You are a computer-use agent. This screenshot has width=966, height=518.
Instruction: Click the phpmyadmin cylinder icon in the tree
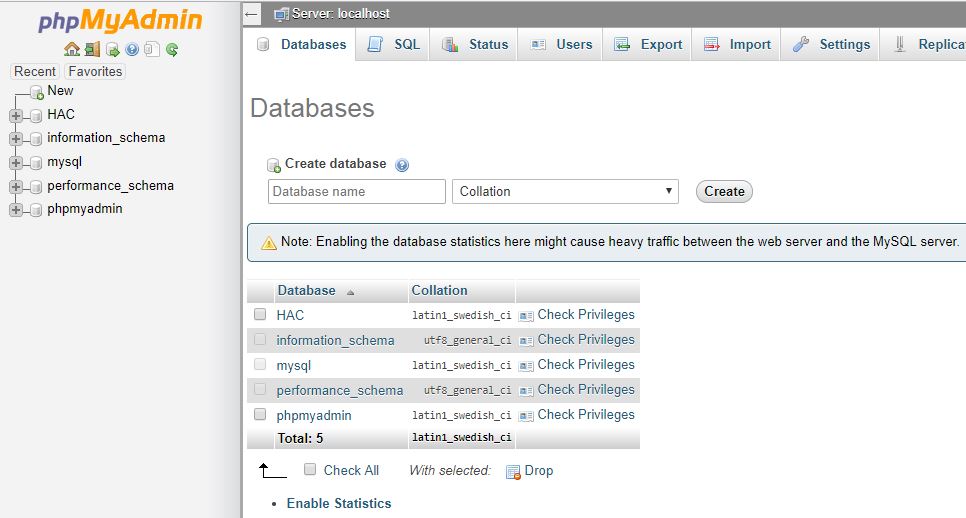36,210
